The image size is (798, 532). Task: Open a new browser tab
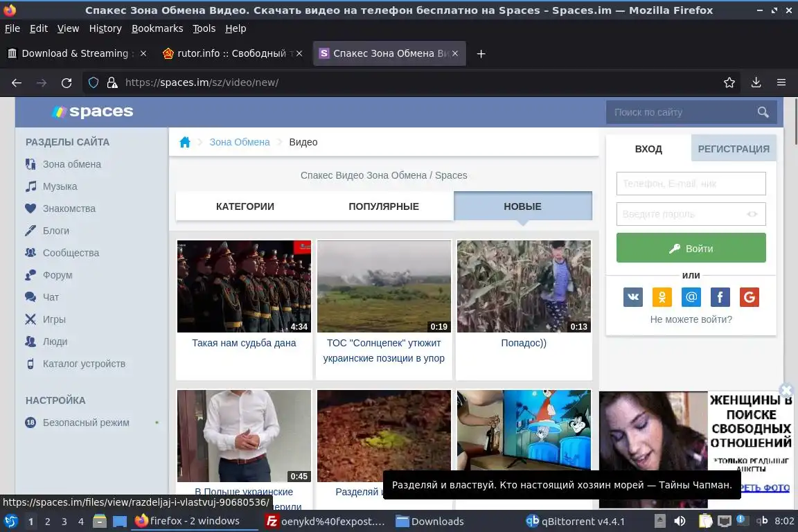point(481,53)
